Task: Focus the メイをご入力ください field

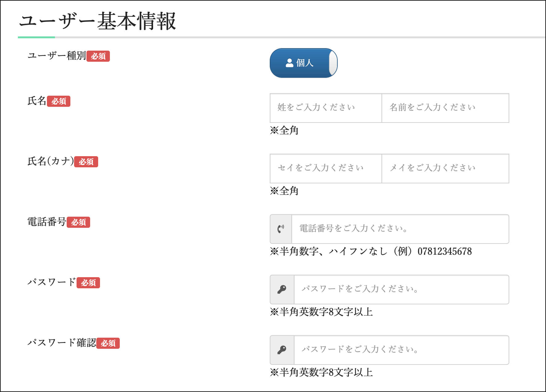Action: point(445,169)
